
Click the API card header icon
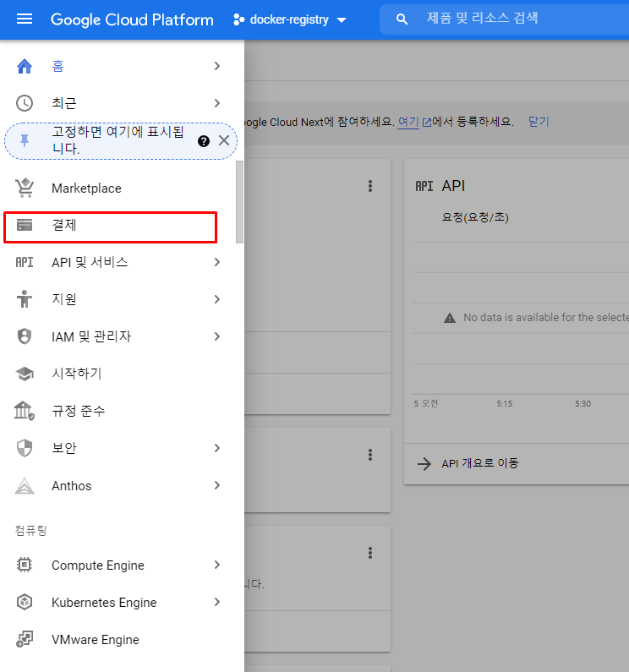[424, 187]
